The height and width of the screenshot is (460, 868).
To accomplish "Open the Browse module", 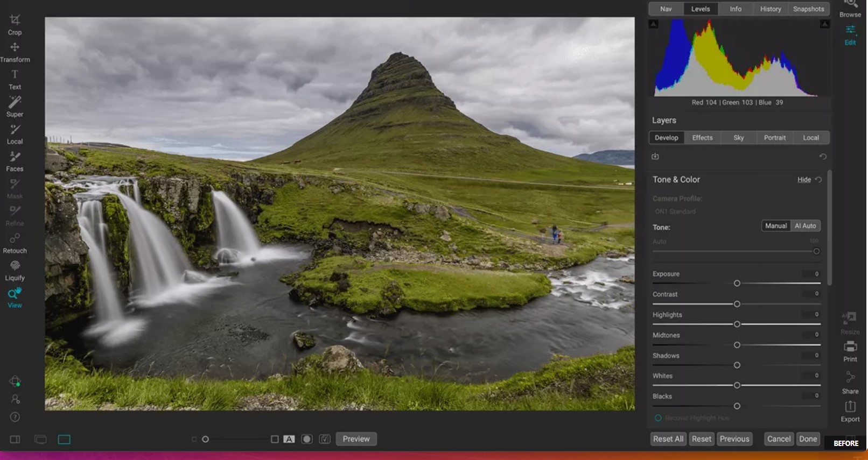I will [x=850, y=9].
